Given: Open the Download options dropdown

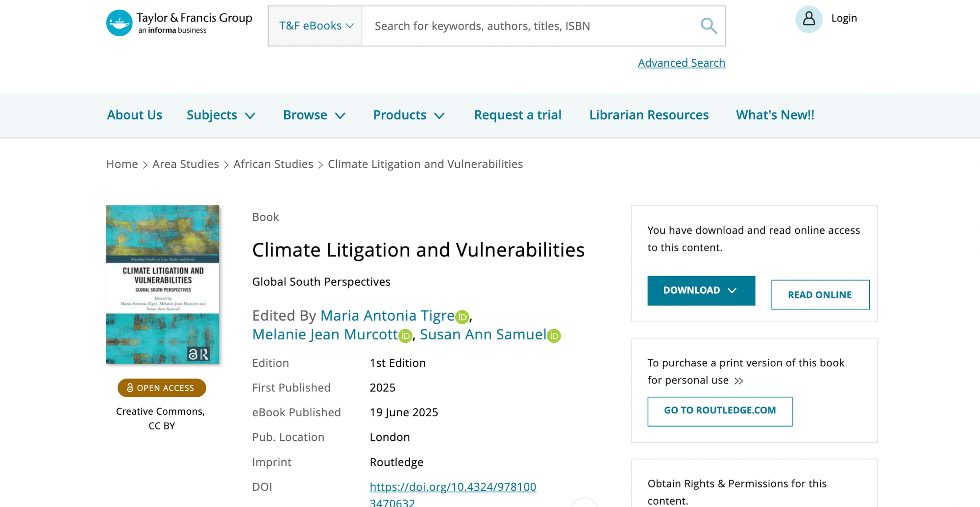Looking at the screenshot, I should pos(701,291).
